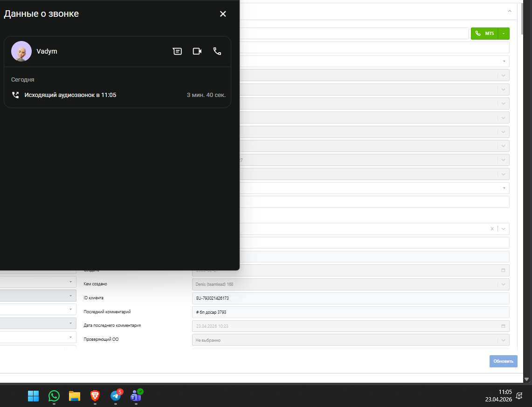Click the ID клиента label
The height and width of the screenshot is (407, 532).
point(93,298)
